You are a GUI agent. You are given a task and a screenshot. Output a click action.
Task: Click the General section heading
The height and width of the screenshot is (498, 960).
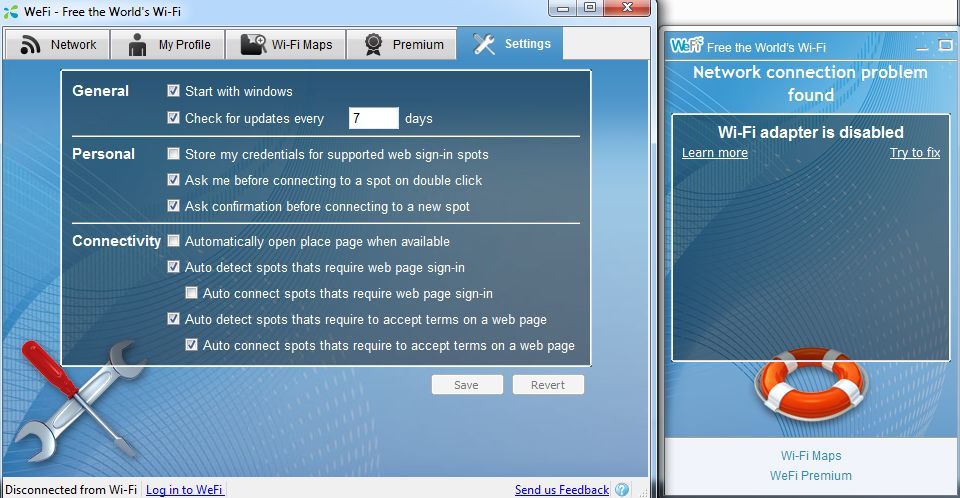100,91
